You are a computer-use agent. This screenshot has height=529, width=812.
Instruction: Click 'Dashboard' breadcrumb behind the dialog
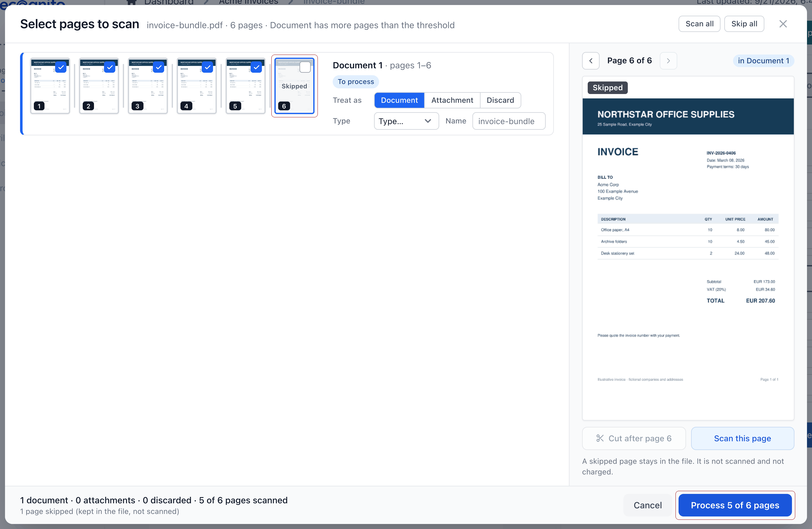point(169,2)
